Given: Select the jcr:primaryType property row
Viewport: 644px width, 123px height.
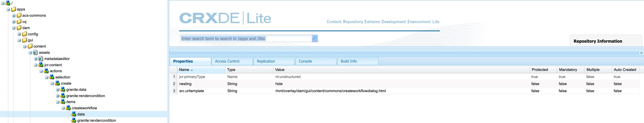Looking at the screenshot, I should [404, 77].
